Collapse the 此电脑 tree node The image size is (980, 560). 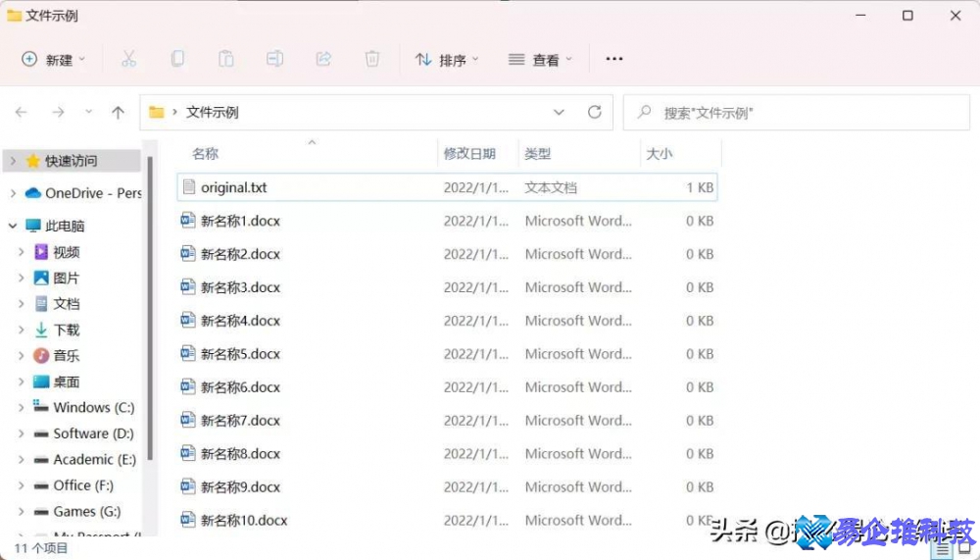pos(13,226)
